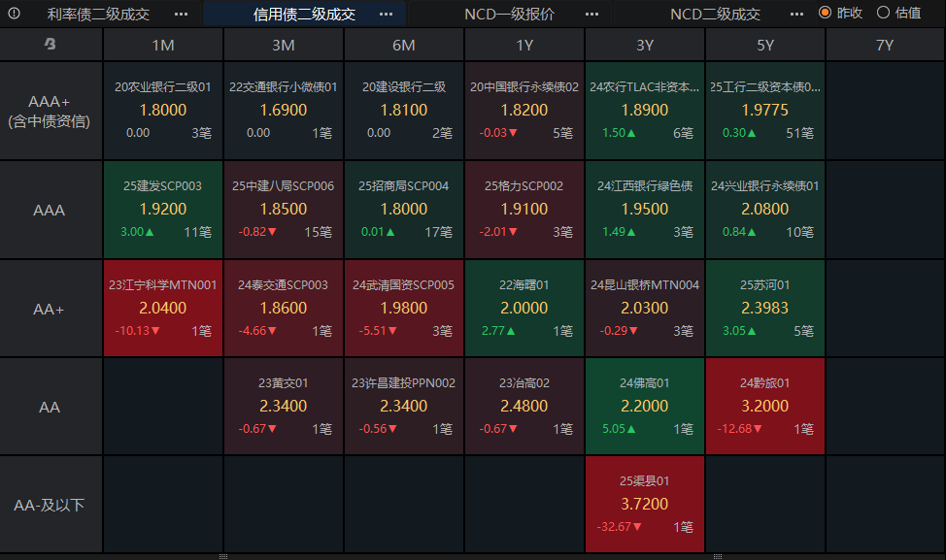
Task: Open the 23许昌建投PPN002 cell
Action: 404,407
